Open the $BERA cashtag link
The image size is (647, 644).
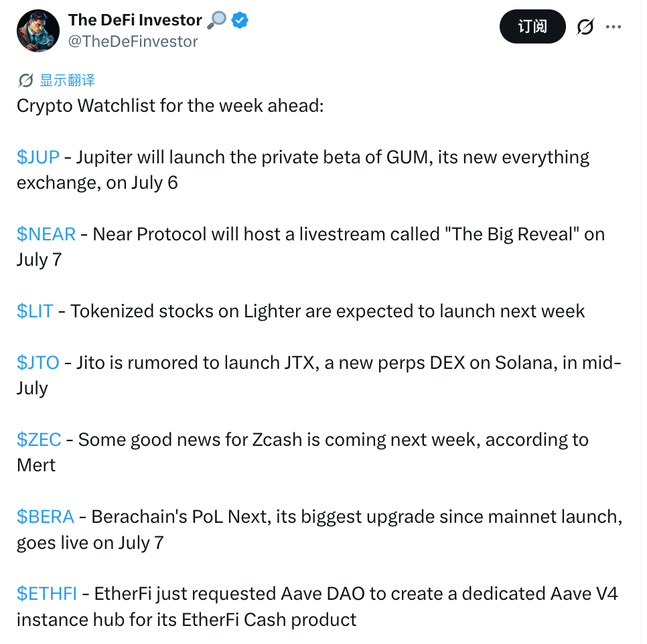click(46, 517)
